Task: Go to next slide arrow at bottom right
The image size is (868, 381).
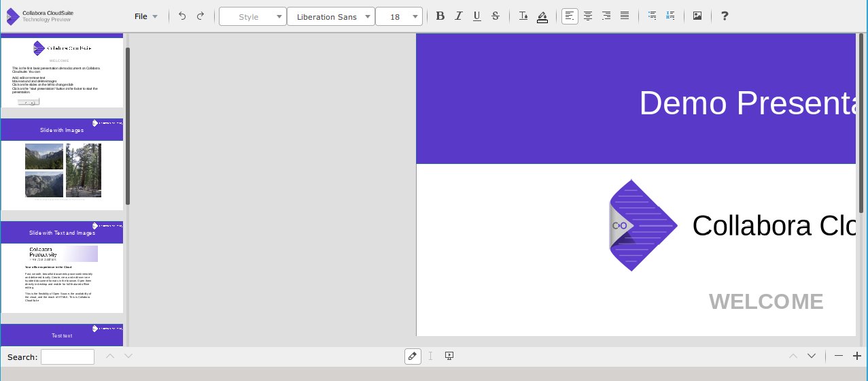Action: (812, 357)
